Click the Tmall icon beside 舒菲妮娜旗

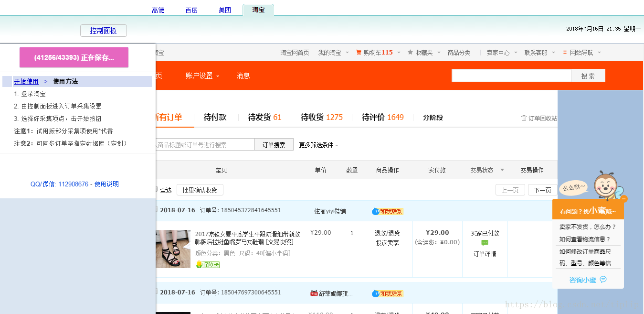[314, 293]
